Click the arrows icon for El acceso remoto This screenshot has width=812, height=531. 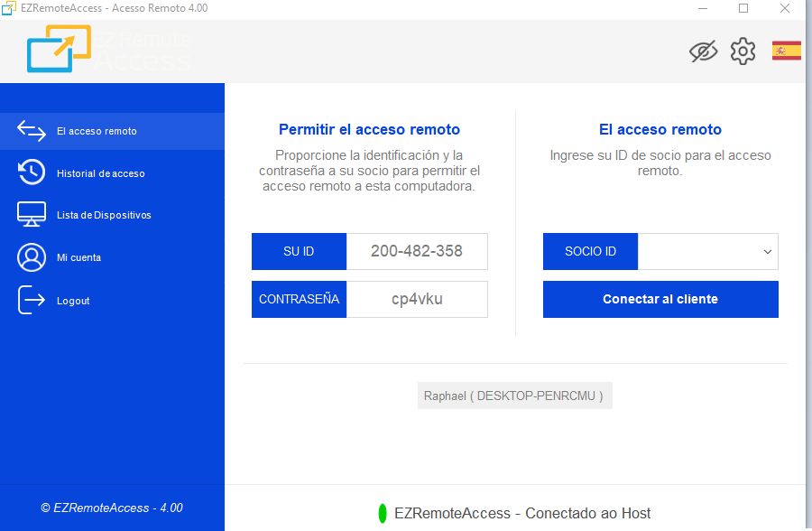click(32, 131)
